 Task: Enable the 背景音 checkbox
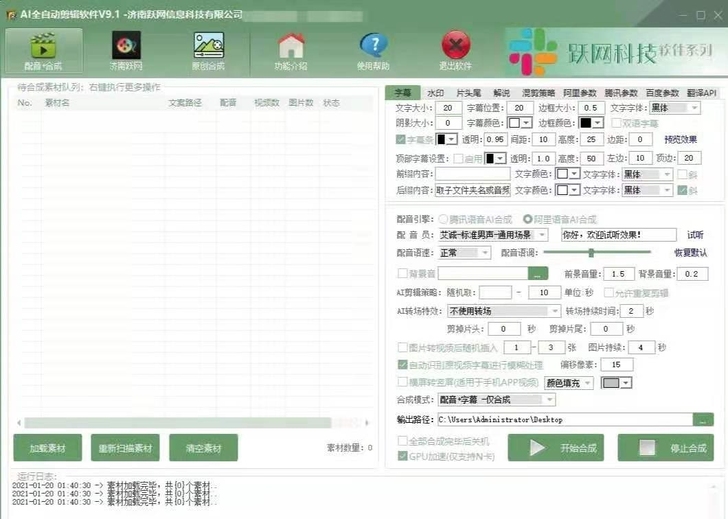[x=402, y=273]
